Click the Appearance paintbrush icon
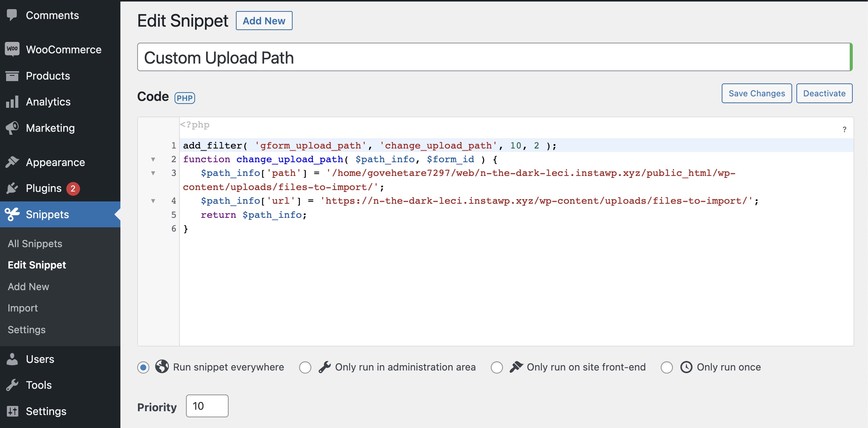The width and height of the screenshot is (868, 428). pyautogui.click(x=12, y=162)
